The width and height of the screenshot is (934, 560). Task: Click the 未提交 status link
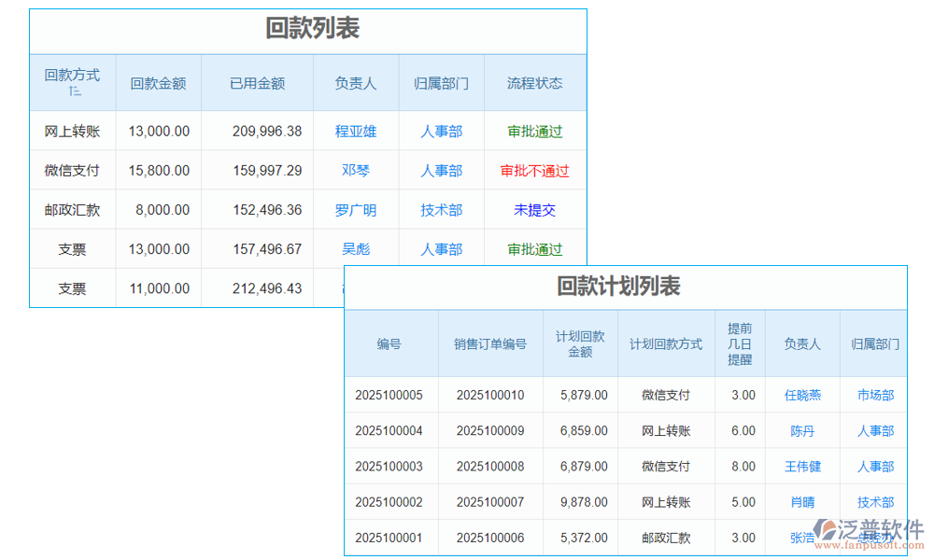click(534, 209)
